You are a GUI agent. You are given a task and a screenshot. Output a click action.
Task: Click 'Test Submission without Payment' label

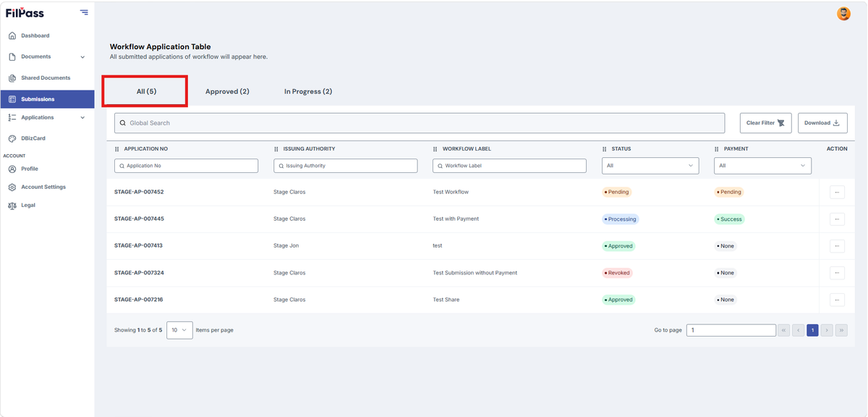(x=475, y=273)
